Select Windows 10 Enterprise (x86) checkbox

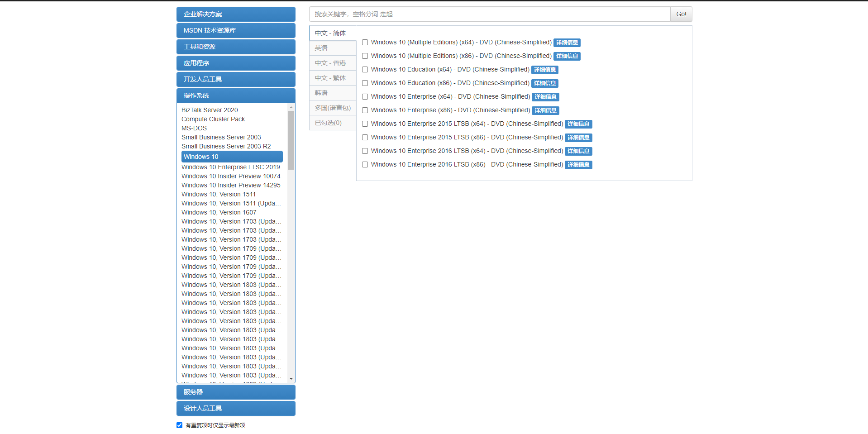click(365, 110)
